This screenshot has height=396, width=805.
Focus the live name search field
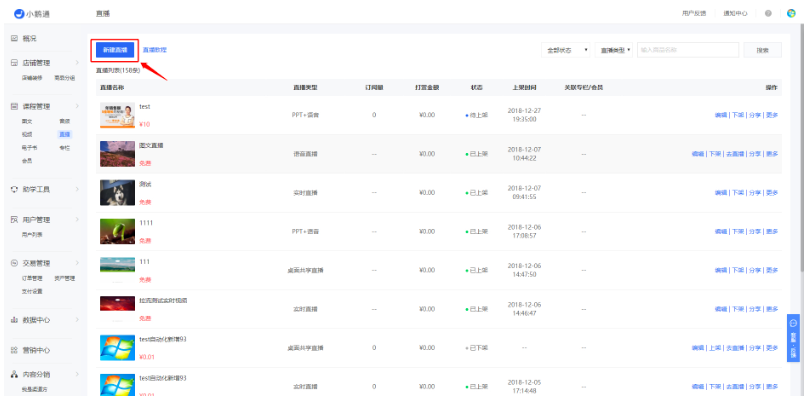click(x=688, y=50)
